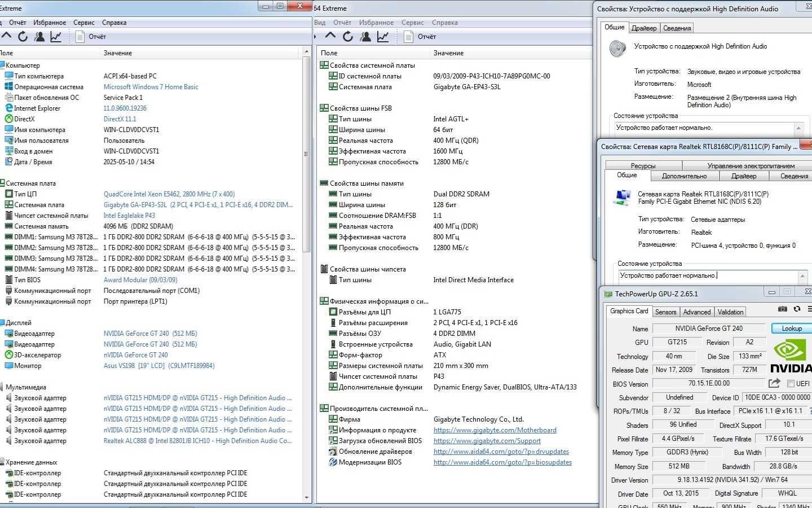Open the Драйвер tab in the High Definition Audio dialog
The width and height of the screenshot is (812, 508).
[x=644, y=28]
